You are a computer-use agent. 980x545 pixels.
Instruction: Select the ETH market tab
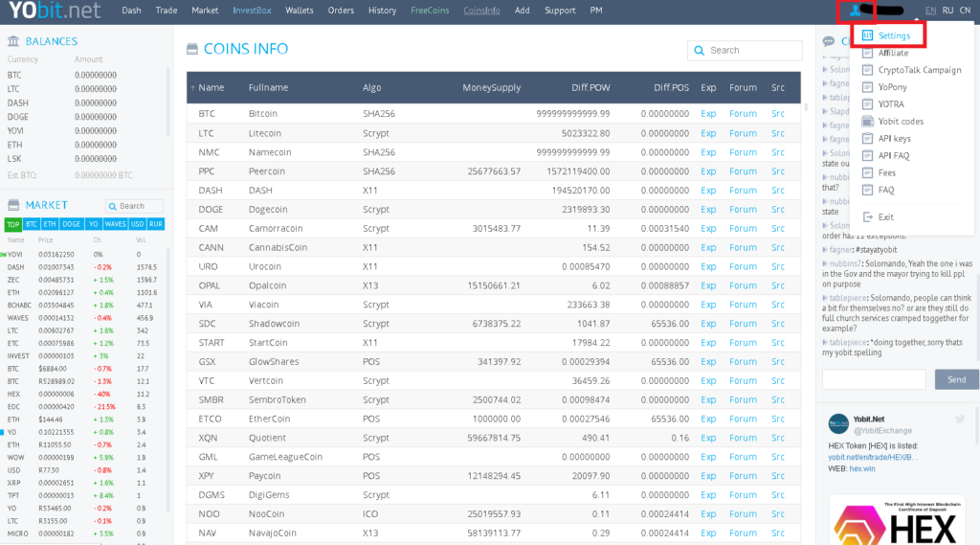click(x=50, y=224)
